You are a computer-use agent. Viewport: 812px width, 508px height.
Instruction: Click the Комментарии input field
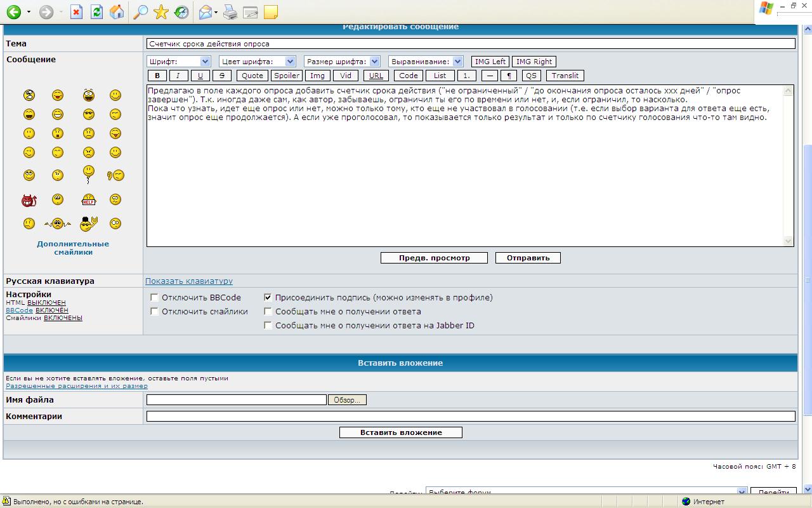[470, 416]
